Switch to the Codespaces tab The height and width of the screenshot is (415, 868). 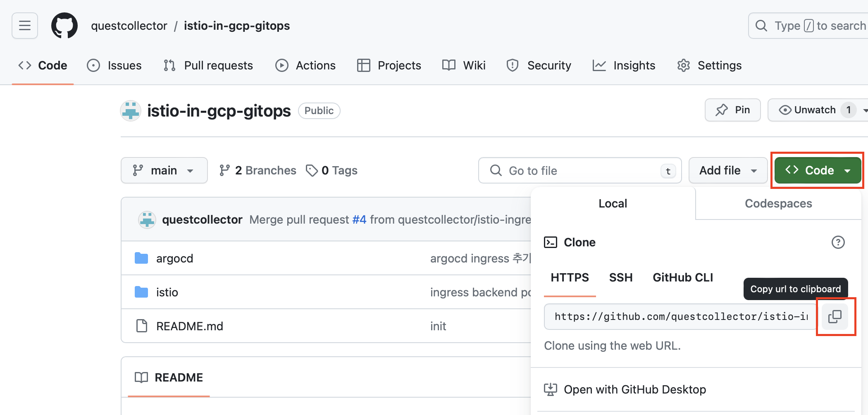(778, 203)
